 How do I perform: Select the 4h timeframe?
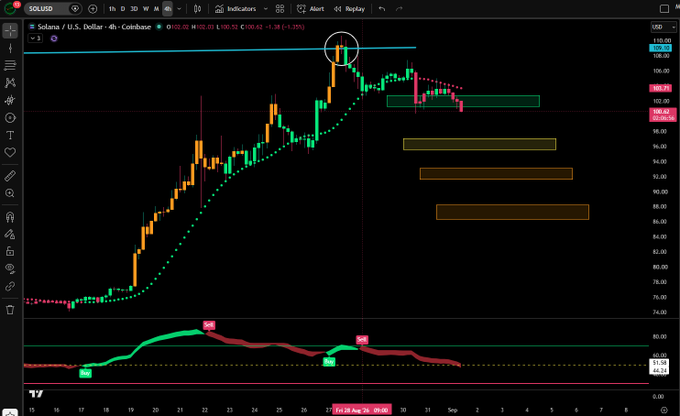[167, 9]
